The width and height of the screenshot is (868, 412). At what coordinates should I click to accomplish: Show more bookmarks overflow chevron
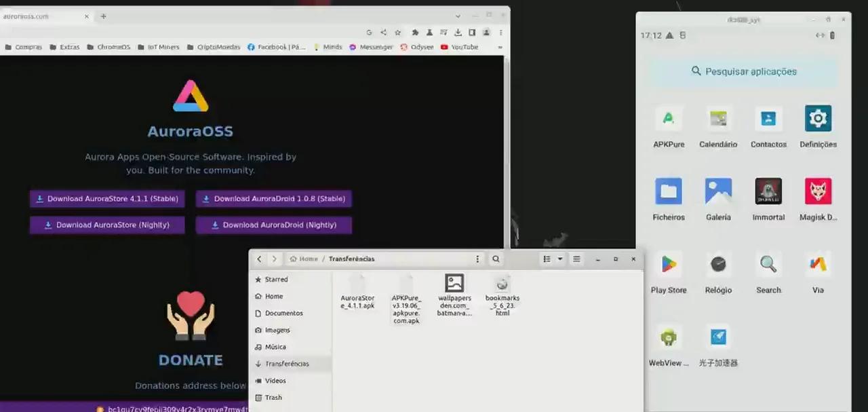500,48
